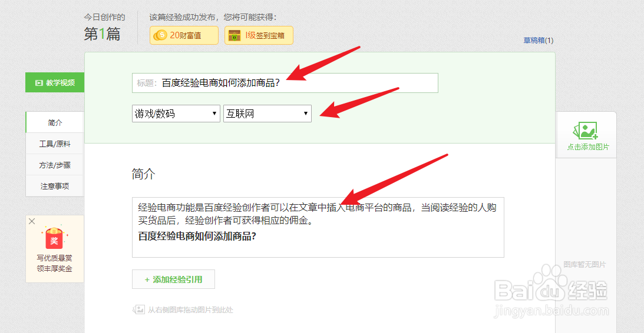The image size is (644, 333).
Task: Click the image placeholder icon beside drag hint
Action: pos(139,309)
